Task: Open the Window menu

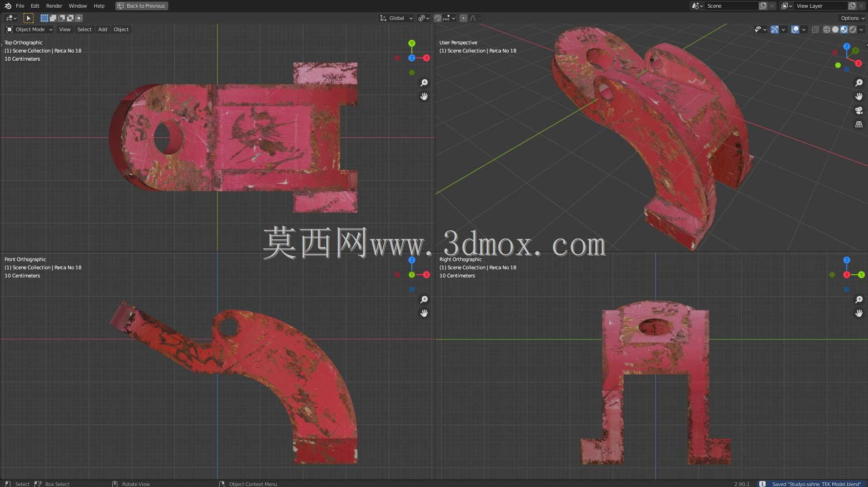Action: click(77, 6)
